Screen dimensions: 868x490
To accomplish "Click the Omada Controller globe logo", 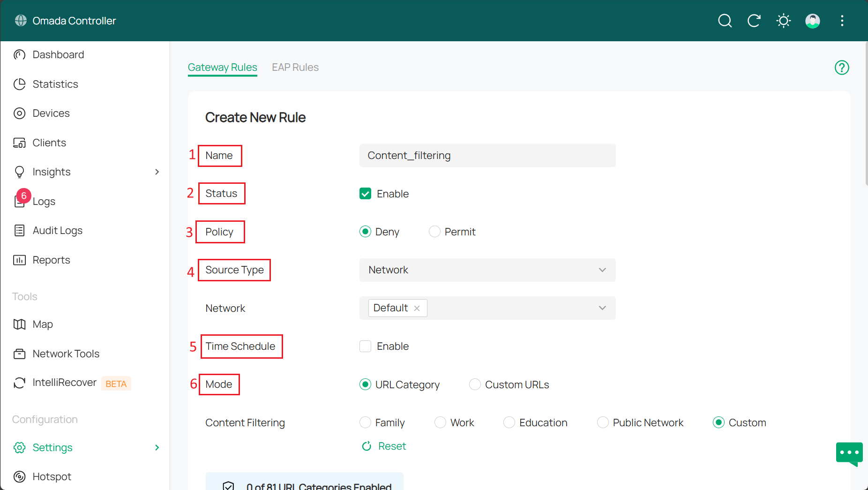I will [21, 21].
